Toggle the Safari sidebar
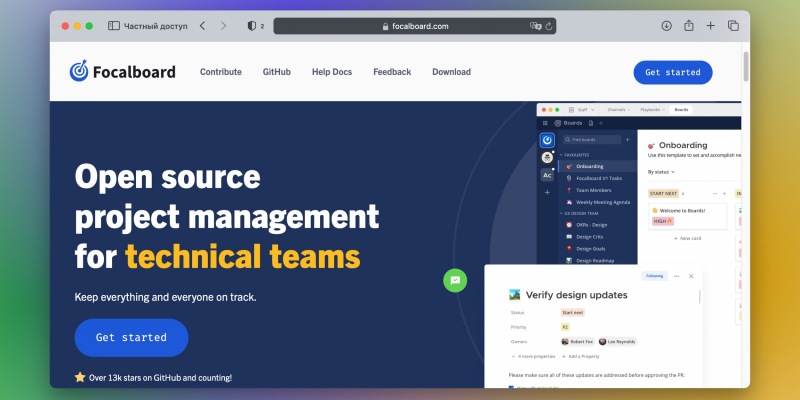Image resolution: width=800 pixels, height=400 pixels. point(114,26)
